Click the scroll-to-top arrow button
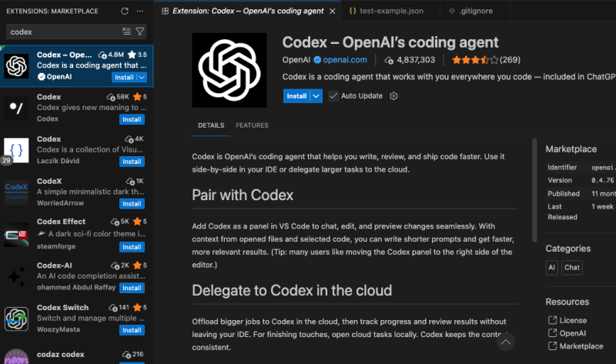This screenshot has height=364, width=616. (505, 341)
